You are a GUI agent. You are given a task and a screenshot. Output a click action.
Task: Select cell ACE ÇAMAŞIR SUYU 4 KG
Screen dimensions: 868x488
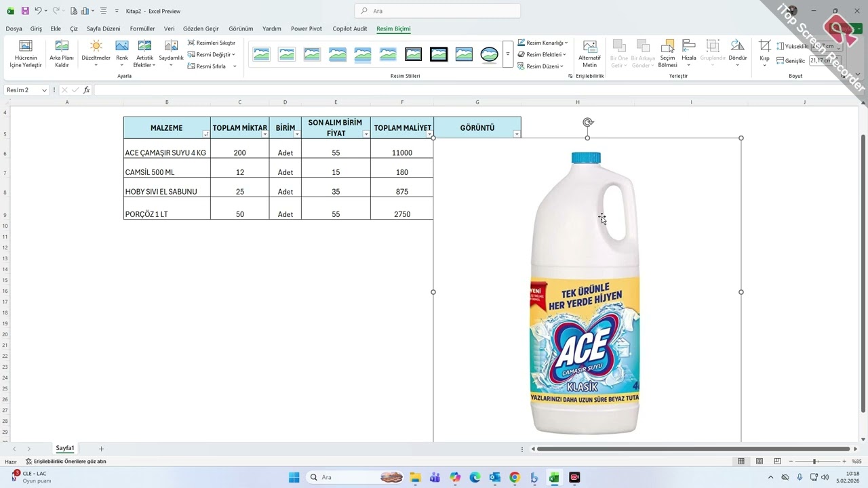[167, 148]
